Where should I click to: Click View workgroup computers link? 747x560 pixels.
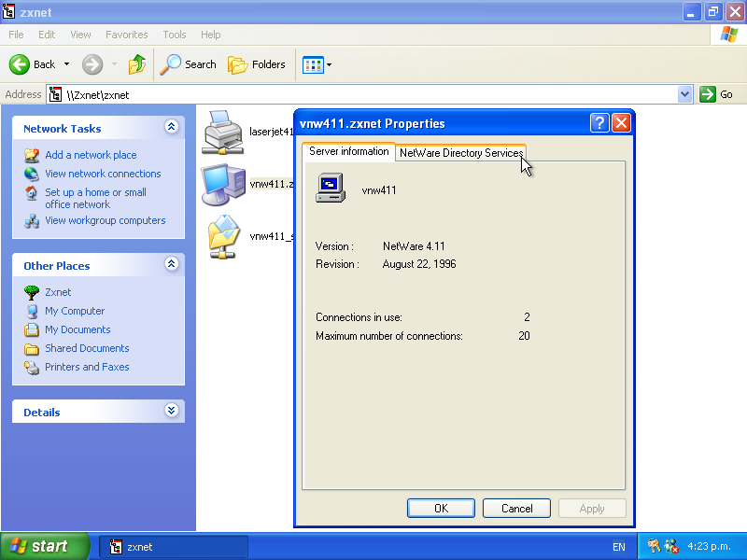[x=106, y=220]
